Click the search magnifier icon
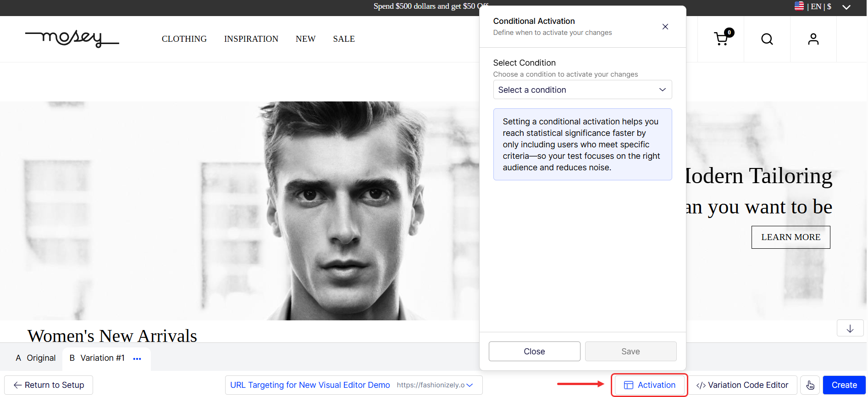 [x=767, y=39]
